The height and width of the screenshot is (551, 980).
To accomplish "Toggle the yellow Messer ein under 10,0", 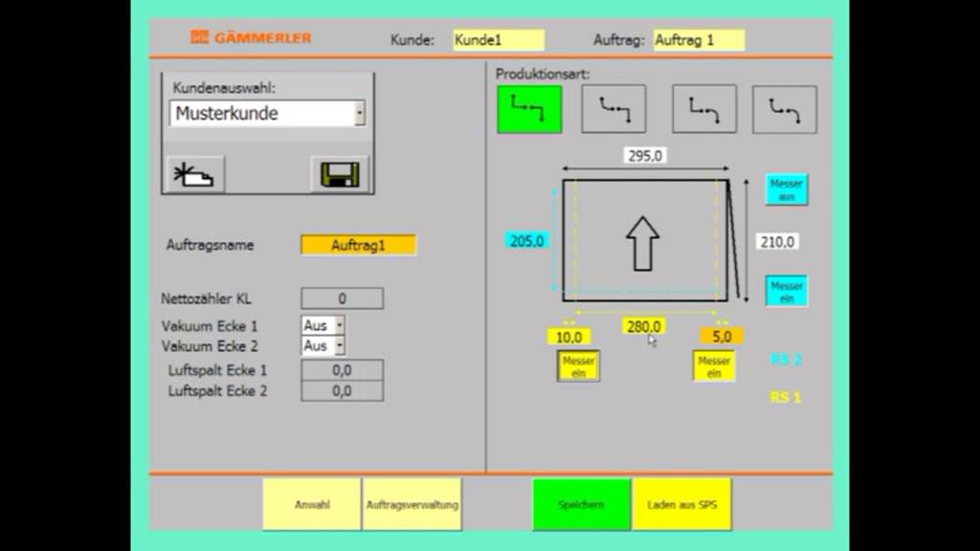I will [578, 366].
